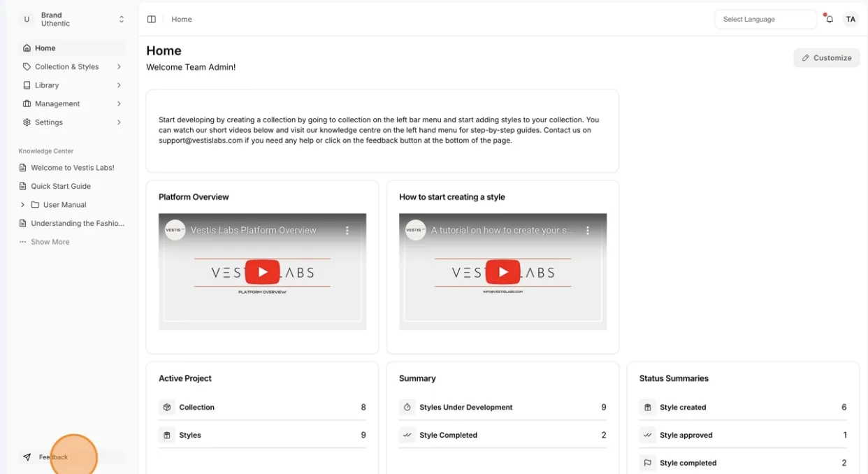868x474 pixels.
Task: Click the Home breadcrumb
Action: (x=182, y=20)
